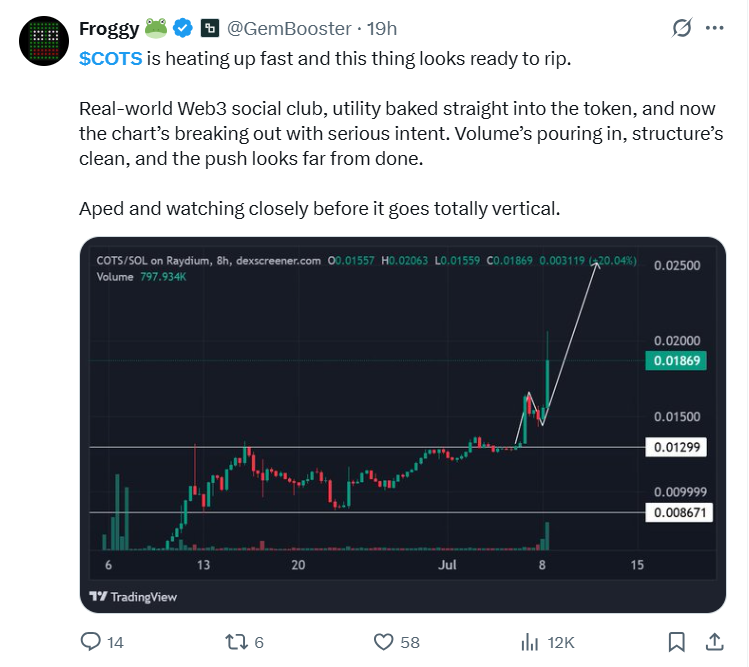Click the Froggy display name
Image resolution: width=749 pixels, height=667 pixels.
click(x=109, y=29)
